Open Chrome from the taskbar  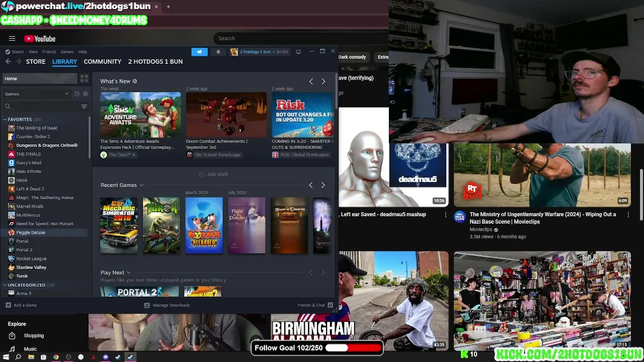pos(56,357)
